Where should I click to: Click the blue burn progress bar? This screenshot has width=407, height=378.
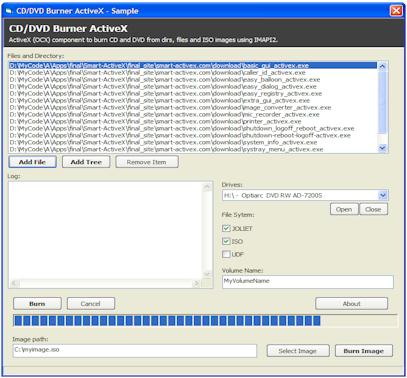pyautogui.click(x=205, y=321)
